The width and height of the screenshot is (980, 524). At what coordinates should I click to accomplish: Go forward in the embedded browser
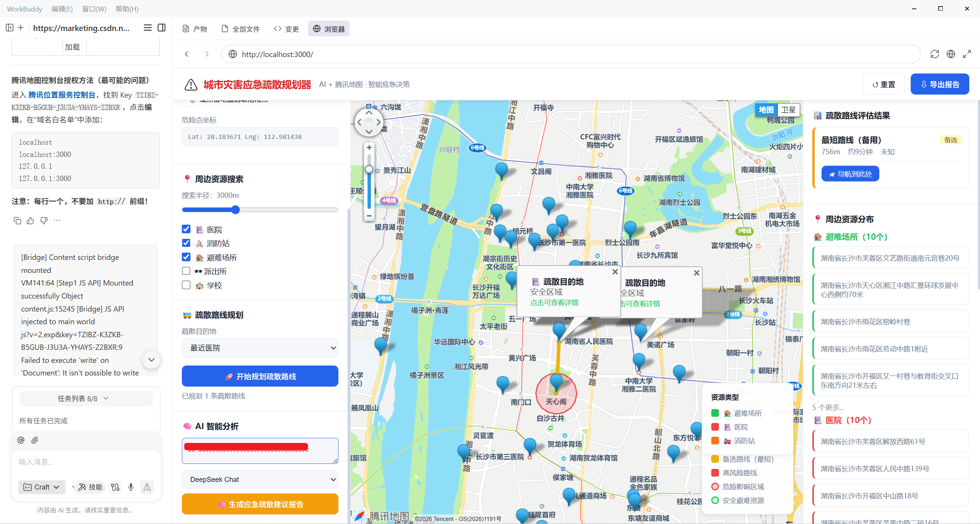click(207, 54)
